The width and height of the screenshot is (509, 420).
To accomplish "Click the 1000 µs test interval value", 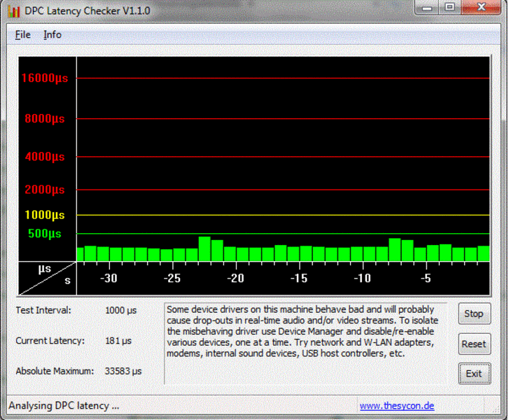I will pos(120,310).
